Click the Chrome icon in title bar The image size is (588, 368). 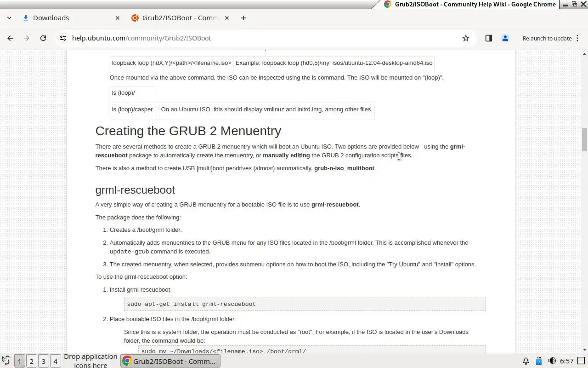[387, 4]
